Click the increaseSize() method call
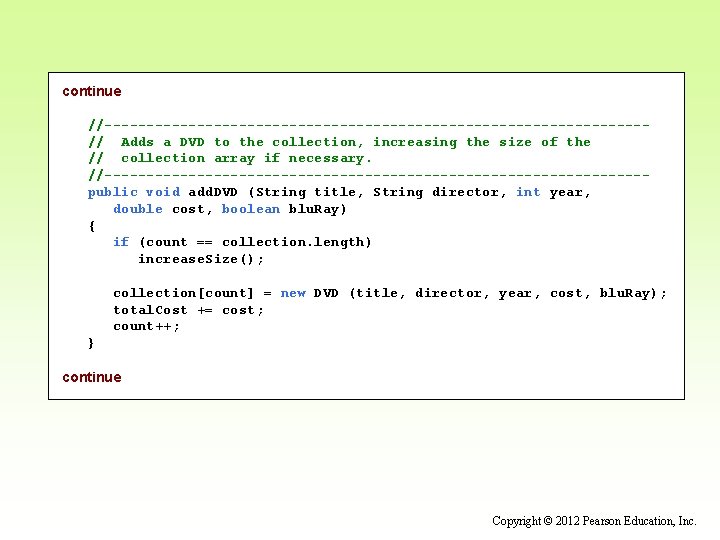The width and height of the screenshot is (720, 540). [201, 259]
